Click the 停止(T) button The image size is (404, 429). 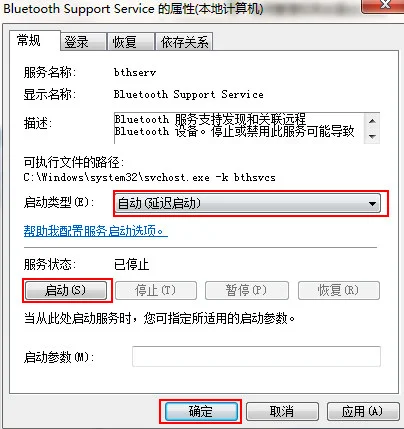coord(156,291)
